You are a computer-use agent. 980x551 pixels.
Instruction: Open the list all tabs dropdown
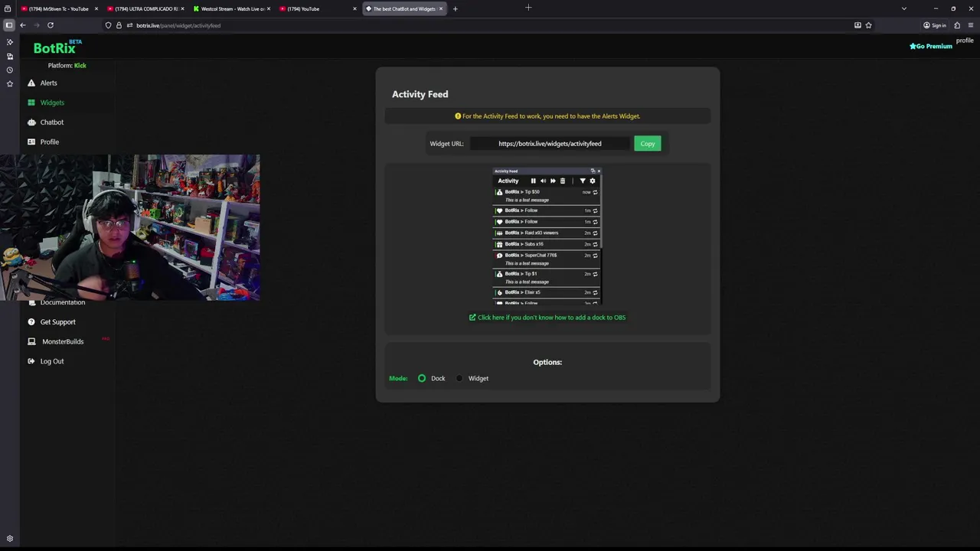point(904,9)
